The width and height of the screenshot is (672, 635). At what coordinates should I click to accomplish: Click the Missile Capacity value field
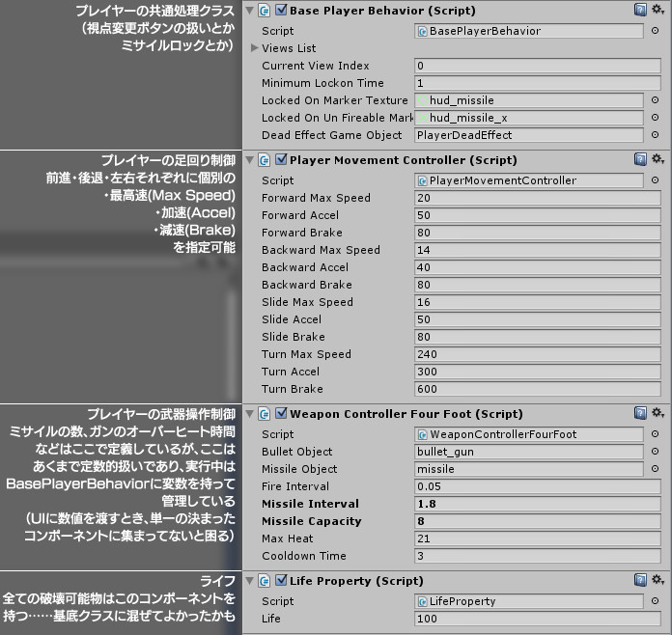click(538, 521)
